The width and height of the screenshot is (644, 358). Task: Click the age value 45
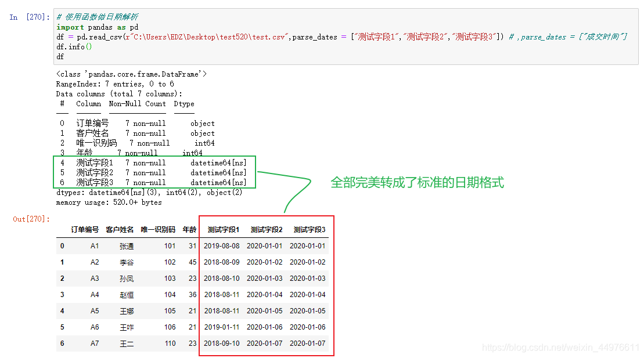click(x=193, y=262)
